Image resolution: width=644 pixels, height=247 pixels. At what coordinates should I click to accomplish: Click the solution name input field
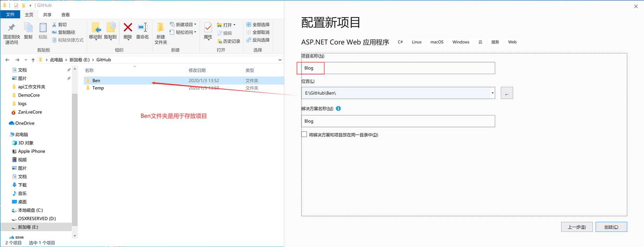[x=398, y=121]
